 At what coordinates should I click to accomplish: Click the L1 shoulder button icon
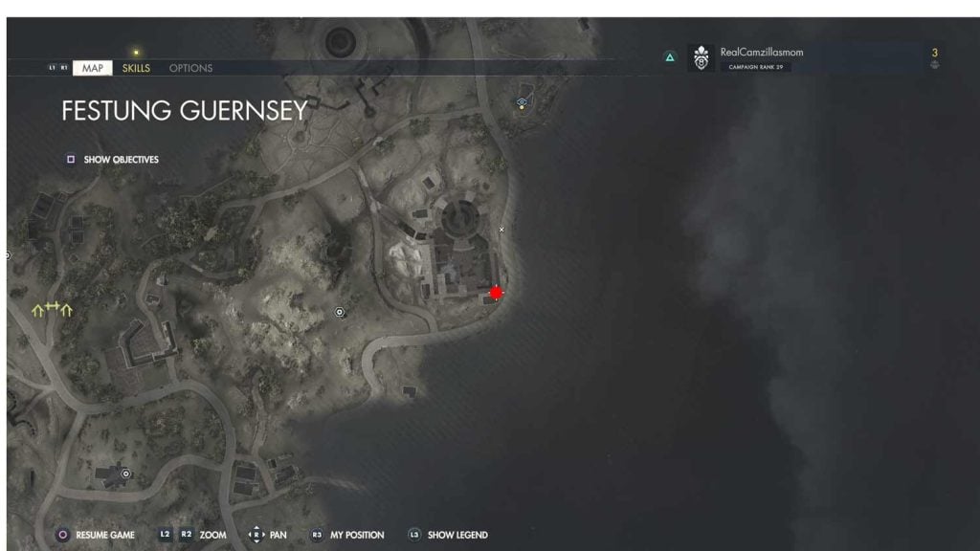(x=52, y=68)
